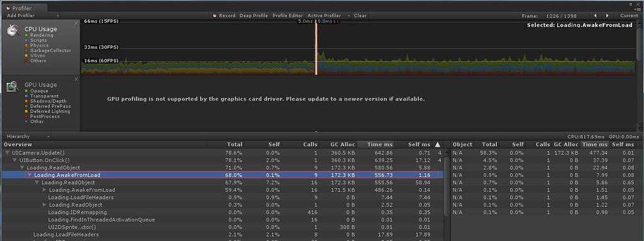Open the Add Profiler dropdown

click(x=33, y=16)
